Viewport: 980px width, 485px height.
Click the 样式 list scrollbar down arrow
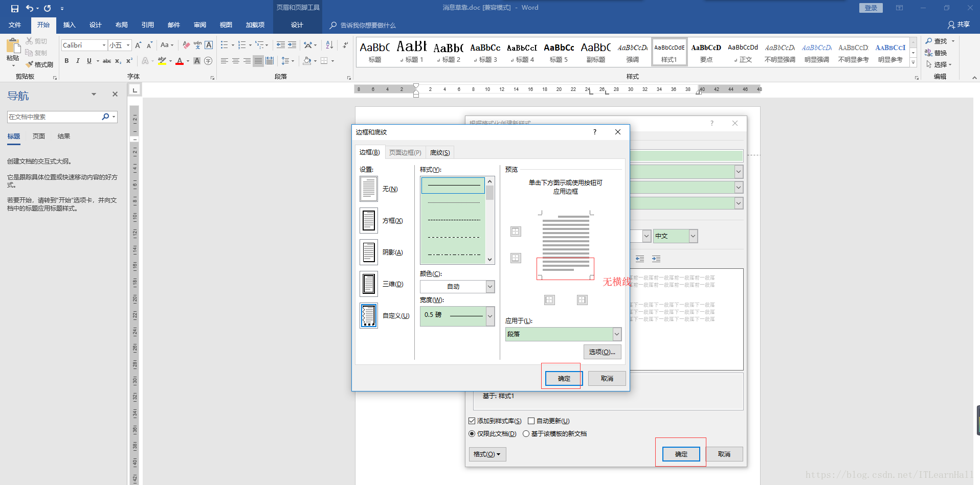coord(490,260)
